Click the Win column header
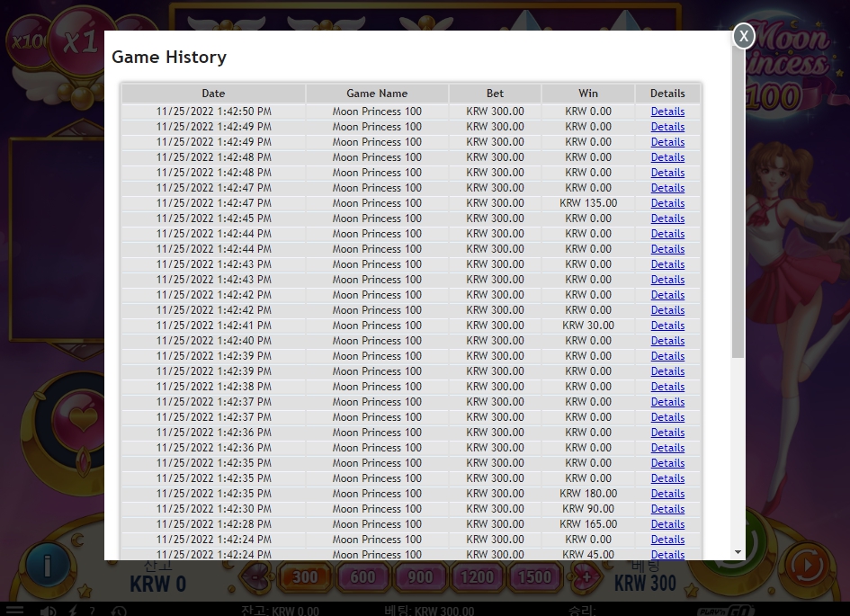The width and height of the screenshot is (850, 616). point(588,94)
